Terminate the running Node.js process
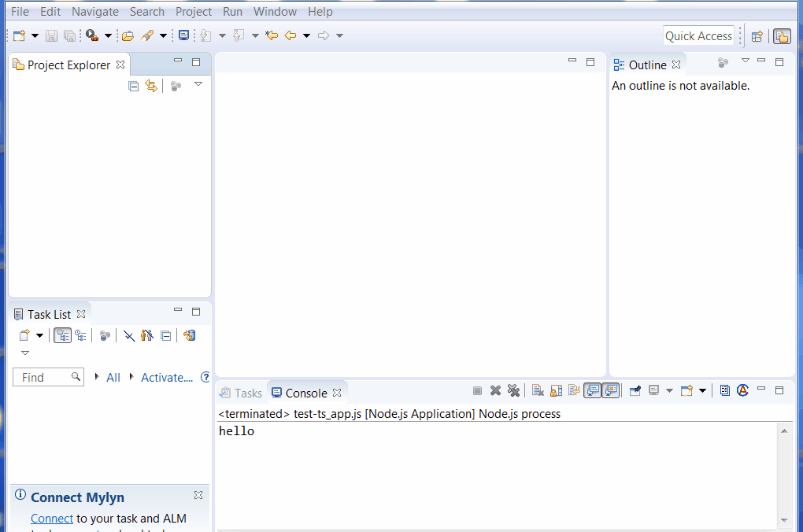Image resolution: width=803 pixels, height=532 pixels. [476, 390]
